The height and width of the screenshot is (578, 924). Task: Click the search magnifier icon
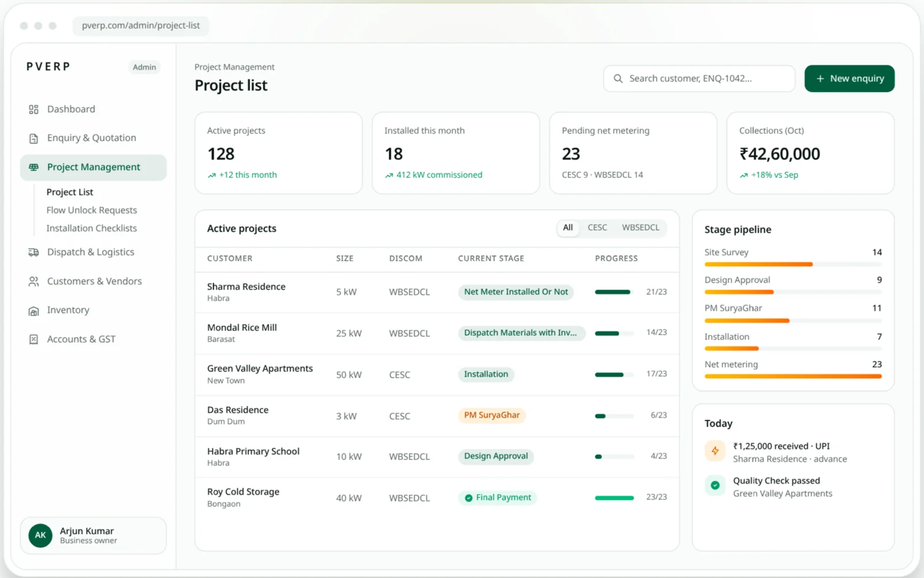[618, 79]
